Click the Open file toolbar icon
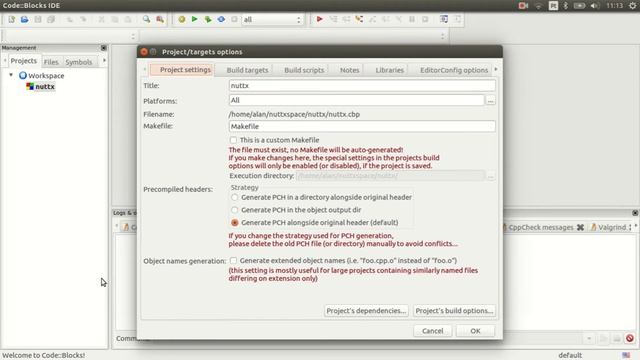Image resolution: width=640 pixels, height=360 pixels. tap(24, 19)
